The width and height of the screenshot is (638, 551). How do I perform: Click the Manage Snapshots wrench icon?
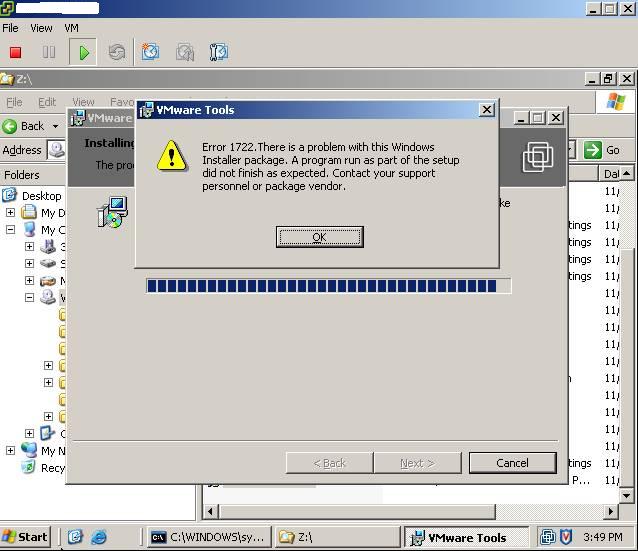pos(218,52)
